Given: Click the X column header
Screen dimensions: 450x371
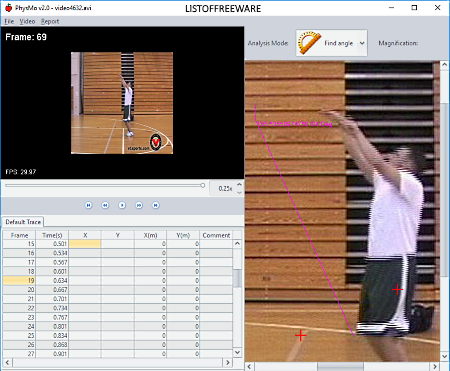Looking at the screenshot, I should tap(85, 235).
